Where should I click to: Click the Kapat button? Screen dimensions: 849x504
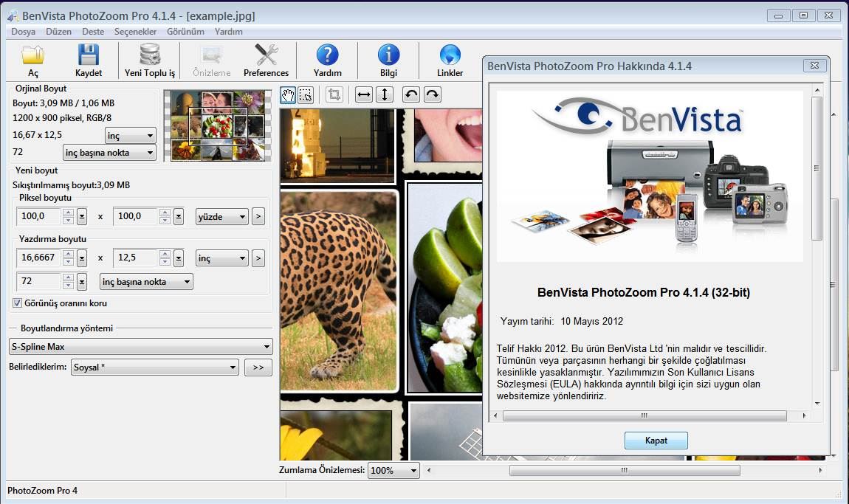pos(656,441)
